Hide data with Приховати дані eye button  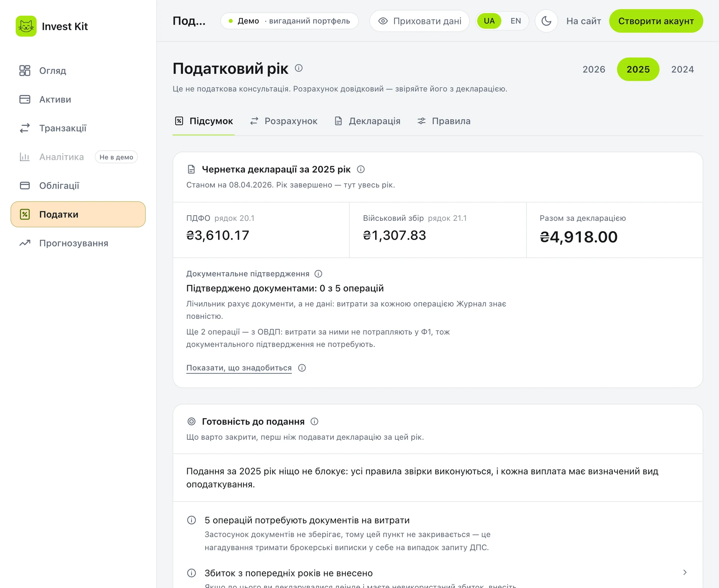419,21
